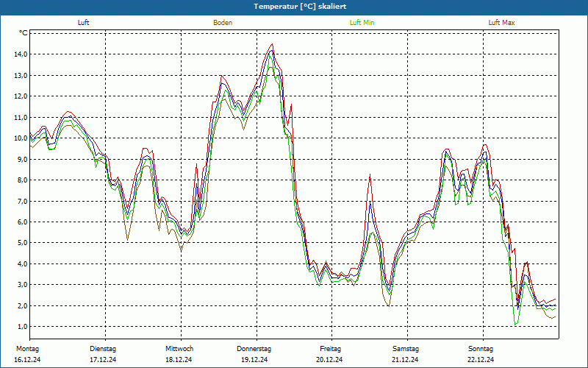
Task: Click the 9,0 y-axis value
Action: click(x=23, y=159)
